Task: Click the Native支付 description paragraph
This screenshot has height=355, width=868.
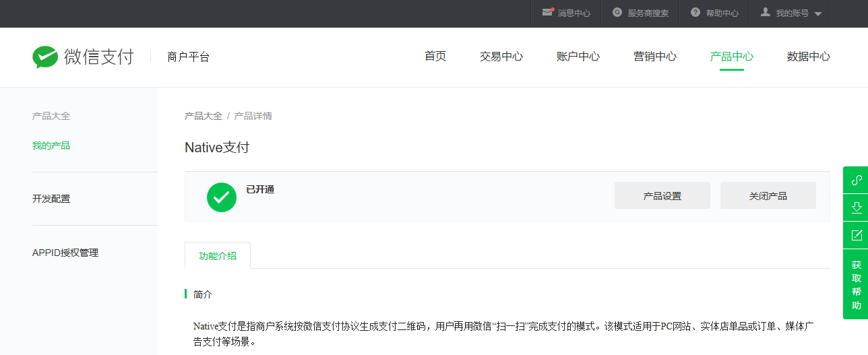Action: [x=504, y=334]
